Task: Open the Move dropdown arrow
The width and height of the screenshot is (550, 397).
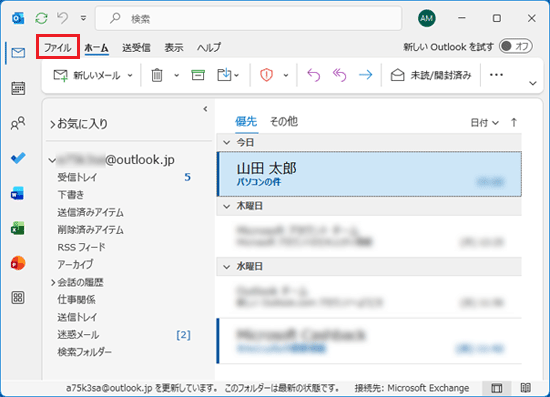Action: tap(237, 75)
